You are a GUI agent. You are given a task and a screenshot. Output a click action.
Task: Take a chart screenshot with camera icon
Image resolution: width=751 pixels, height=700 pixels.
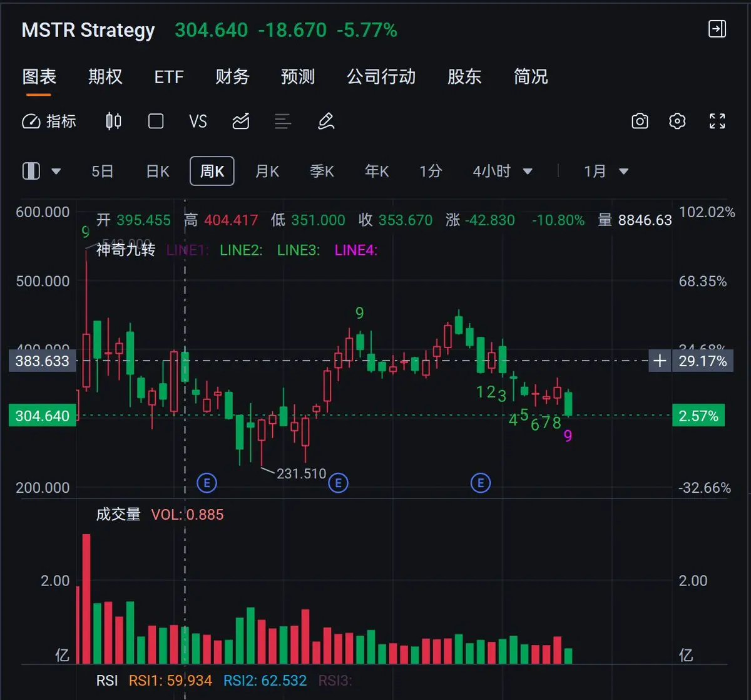click(x=640, y=121)
